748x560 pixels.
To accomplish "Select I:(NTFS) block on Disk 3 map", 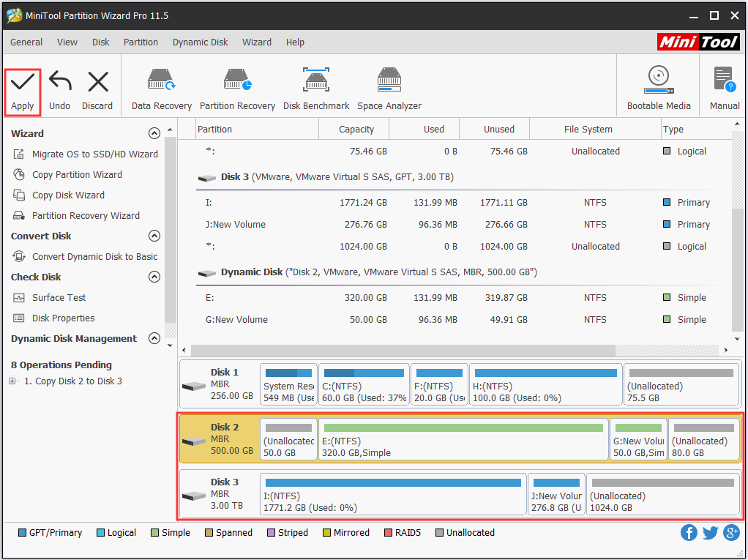I will 393,495.
